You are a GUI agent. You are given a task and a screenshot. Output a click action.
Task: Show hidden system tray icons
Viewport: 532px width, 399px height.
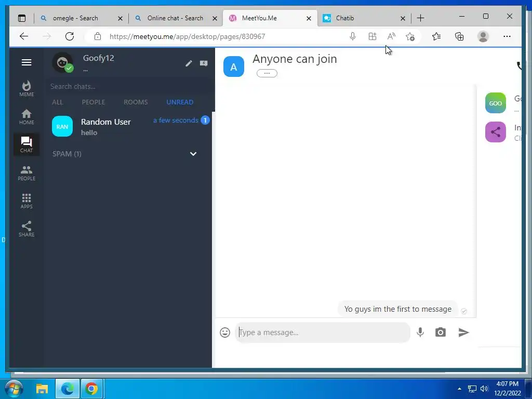[459, 389]
